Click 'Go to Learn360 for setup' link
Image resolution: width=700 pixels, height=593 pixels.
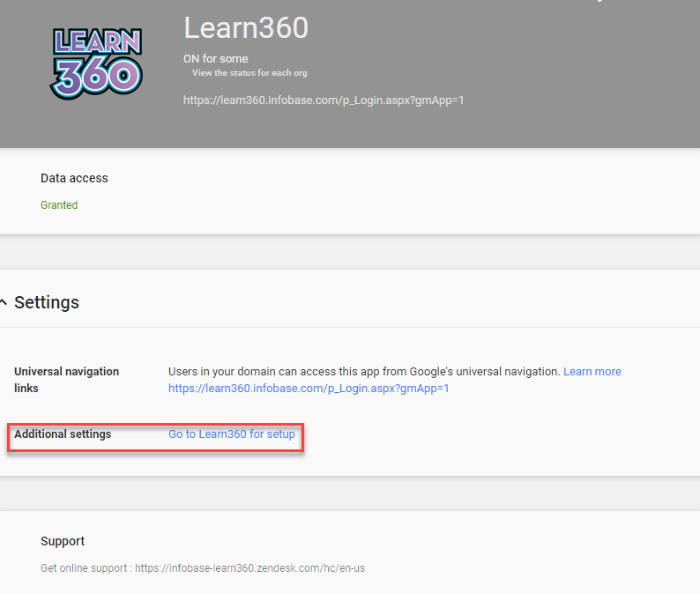click(232, 434)
